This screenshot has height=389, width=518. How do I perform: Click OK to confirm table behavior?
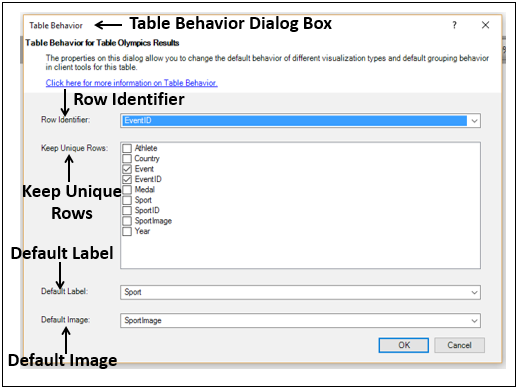pos(404,345)
